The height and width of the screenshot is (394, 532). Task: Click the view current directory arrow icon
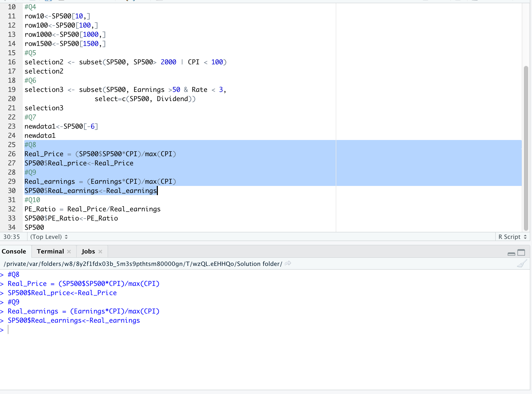pyautogui.click(x=288, y=263)
